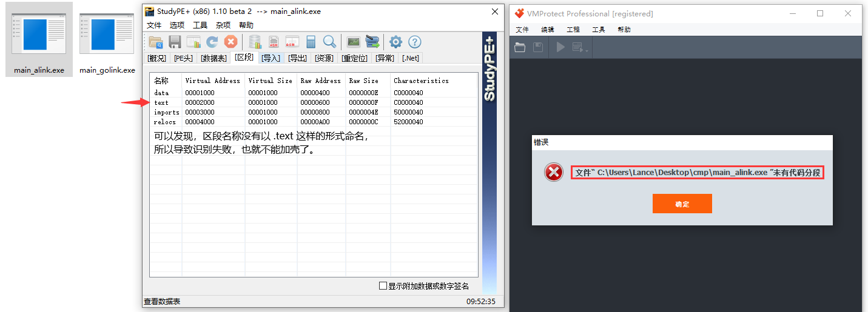This screenshot has width=868, height=312.
Task: Open the 工具 menu in StudyPE+
Action: pyautogui.click(x=200, y=25)
